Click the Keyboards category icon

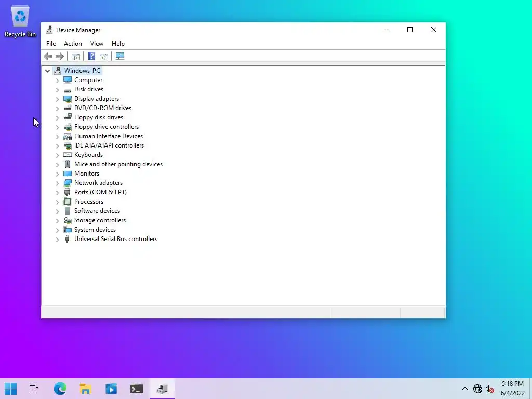(x=68, y=155)
